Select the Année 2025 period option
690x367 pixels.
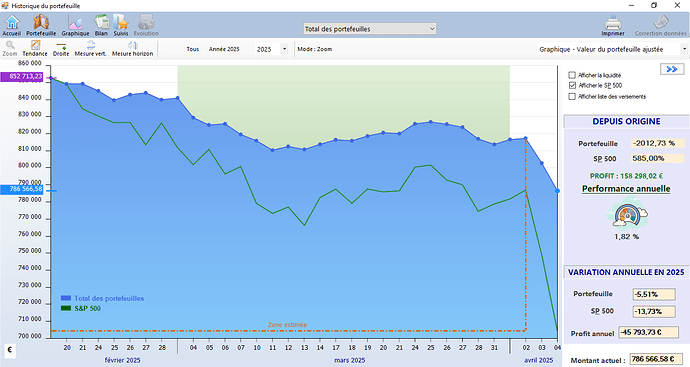(x=224, y=49)
